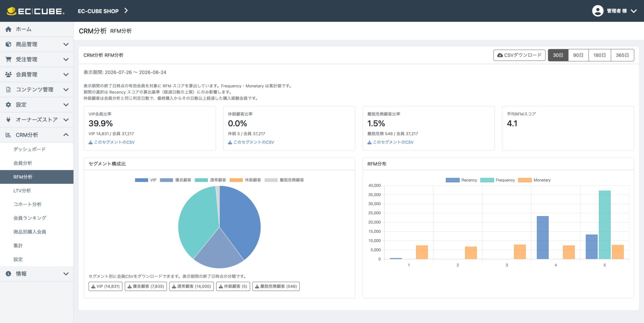Toggle 離脱危険顧客 legend in pie chart
Viewport: 644px width, 323px height.
(284, 180)
